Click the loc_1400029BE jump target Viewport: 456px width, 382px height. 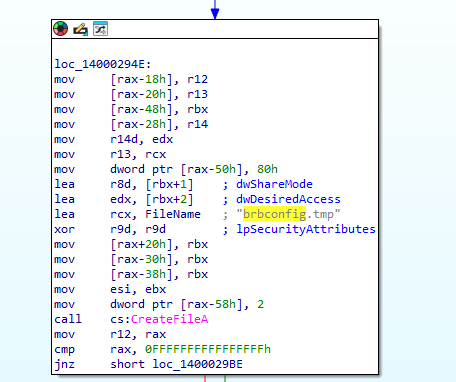tap(197, 364)
